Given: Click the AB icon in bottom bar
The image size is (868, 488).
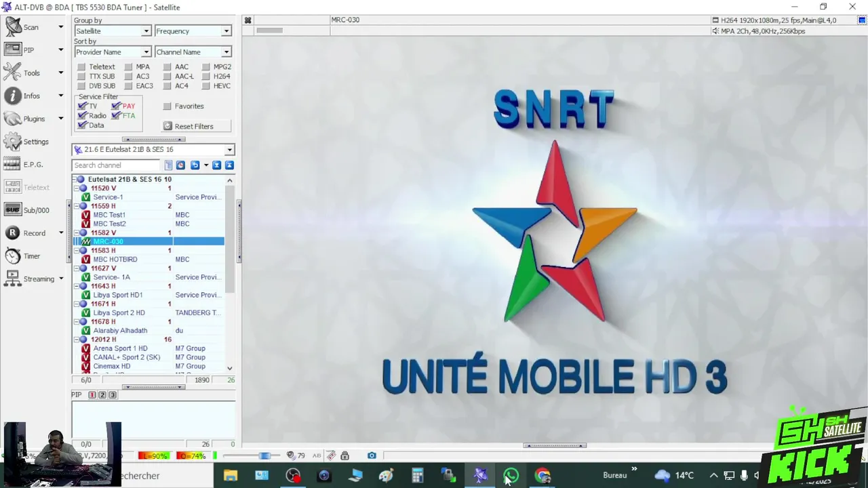Looking at the screenshot, I should pos(317,455).
